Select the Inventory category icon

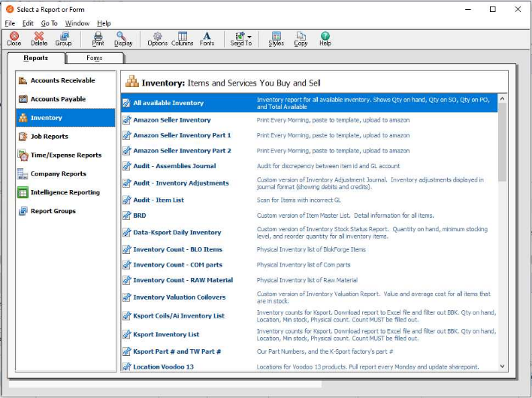(23, 118)
